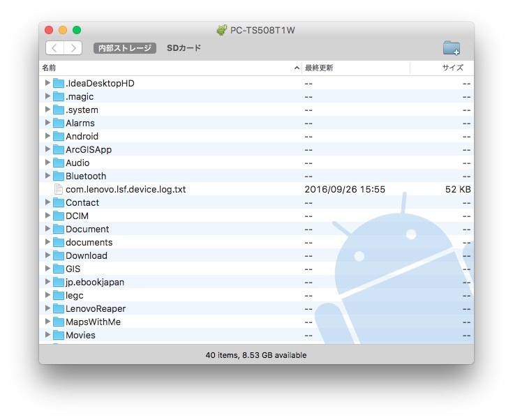Select the Bluetooth folder icon
Image resolution: width=513 pixels, height=420 pixels.
click(59, 176)
